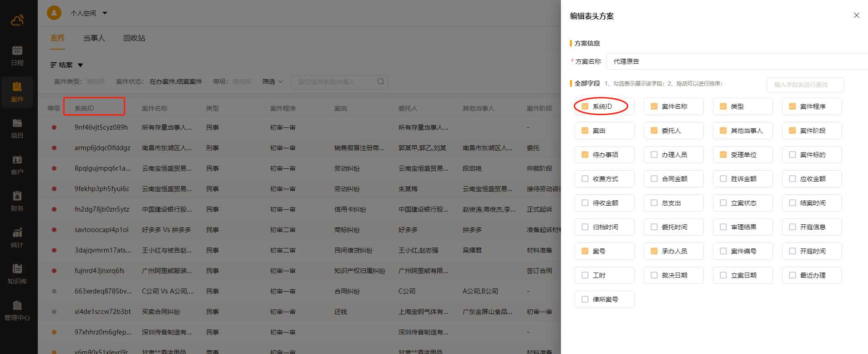The image size is (868, 354).
Task: Click the 项目 folder sidebar icon
Action: coord(17,128)
